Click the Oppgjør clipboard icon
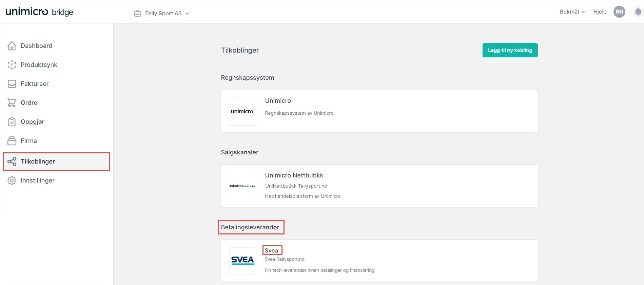This screenshot has height=285, width=644. click(12, 122)
